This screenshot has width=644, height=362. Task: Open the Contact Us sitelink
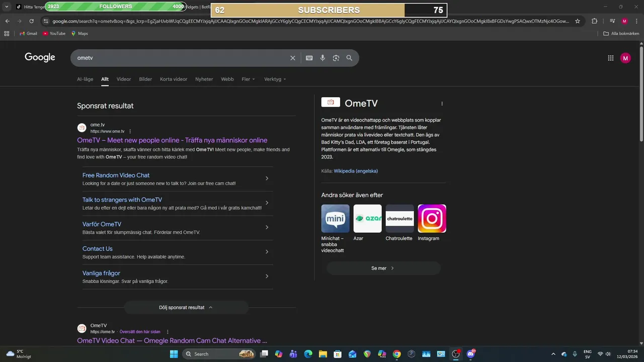98,248
